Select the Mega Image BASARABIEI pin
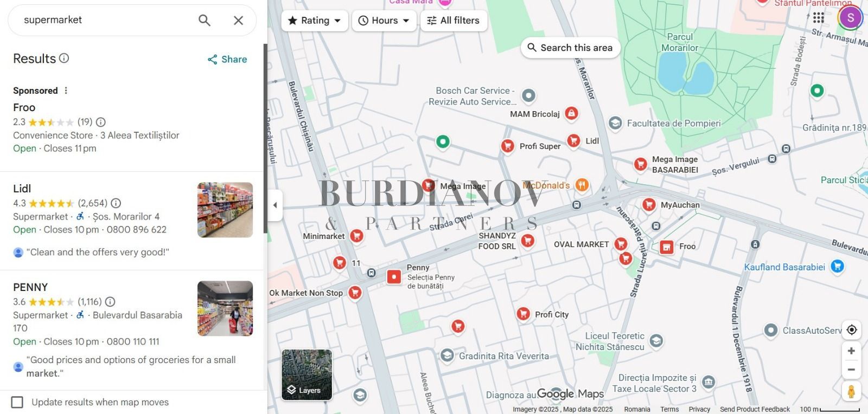 tap(641, 164)
